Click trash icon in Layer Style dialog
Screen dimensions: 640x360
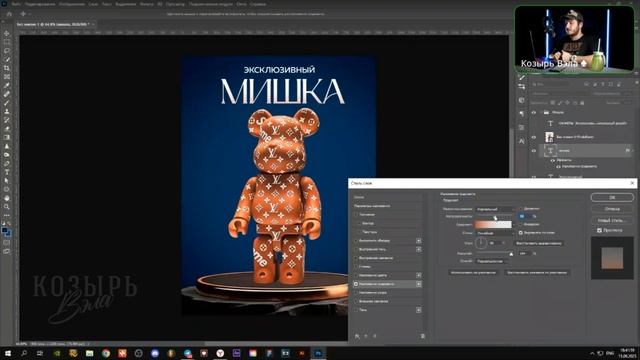point(422,336)
